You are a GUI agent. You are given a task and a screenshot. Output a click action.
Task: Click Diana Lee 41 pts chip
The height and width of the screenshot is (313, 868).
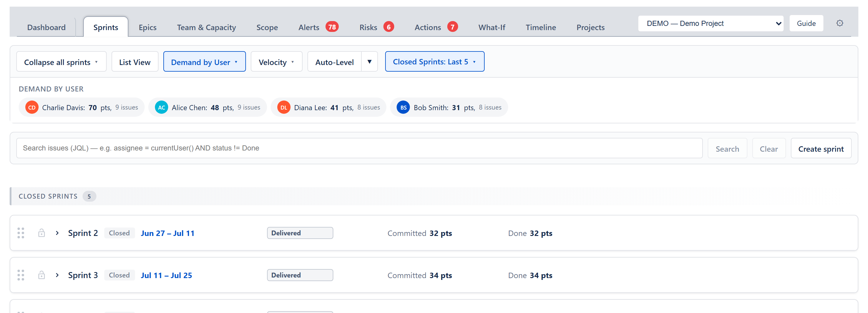tap(329, 107)
